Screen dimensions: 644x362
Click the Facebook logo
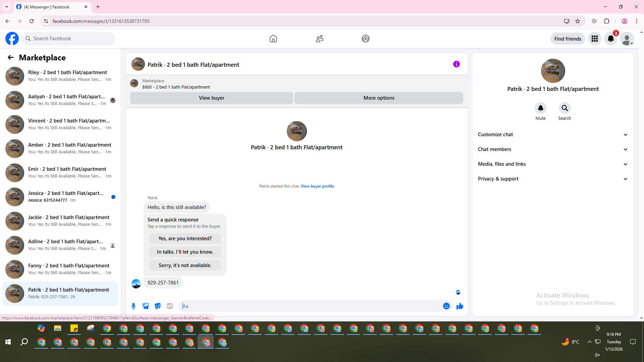click(x=12, y=39)
